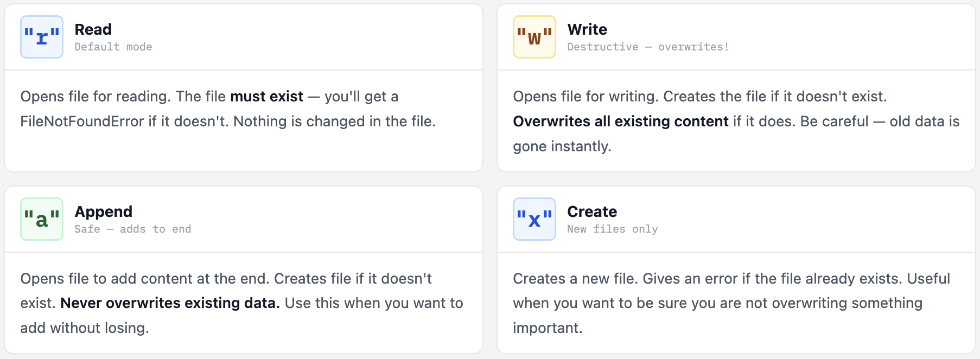980x359 pixels.
Task: Click the blue "r" read mode icon
Action: click(42, 37)
